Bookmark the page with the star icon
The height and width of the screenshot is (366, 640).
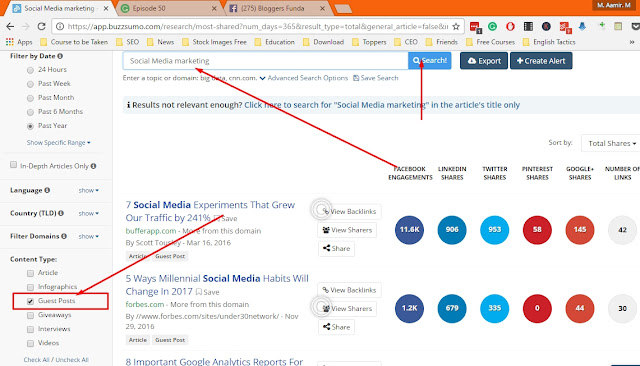456,27
